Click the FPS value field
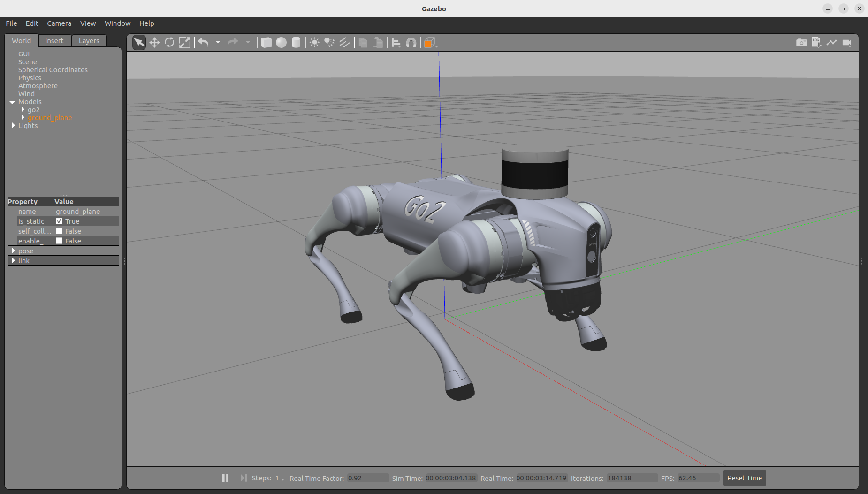The width and height of the screenshot is (868, 494). coord(698,478)
